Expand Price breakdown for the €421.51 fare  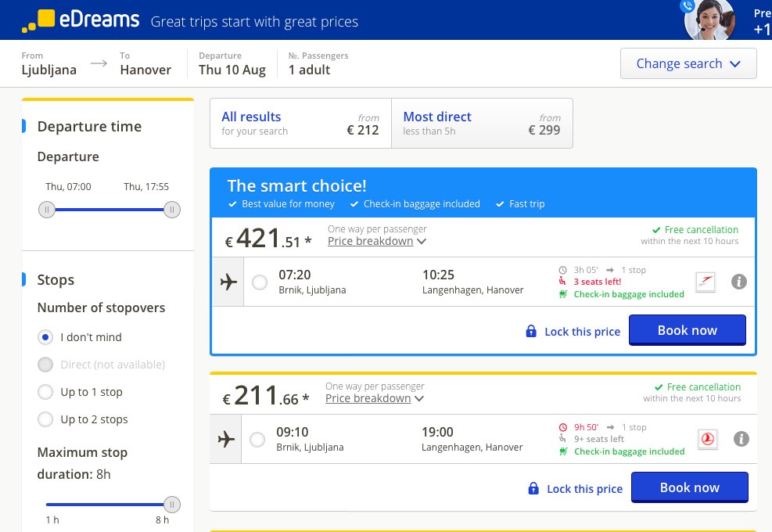[x=377, y=241]
